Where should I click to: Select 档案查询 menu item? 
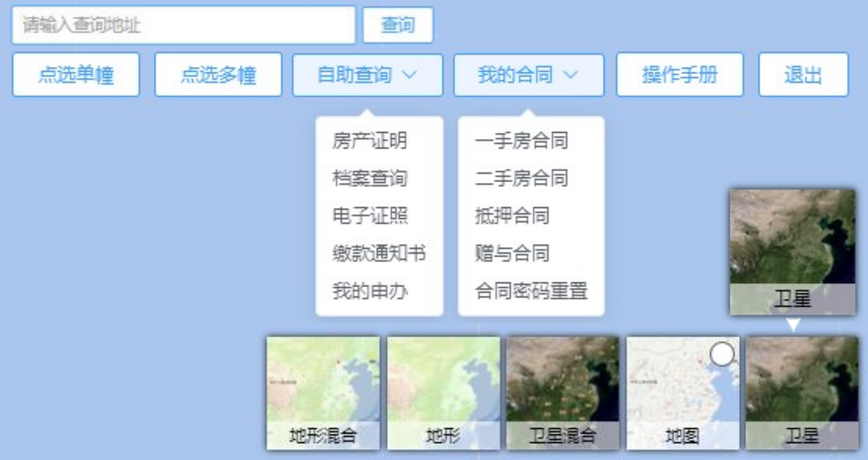369,179
